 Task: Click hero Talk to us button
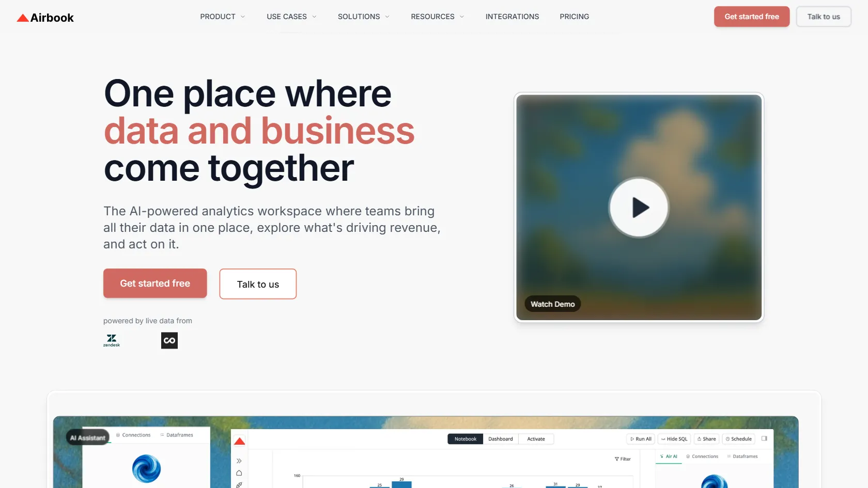258,284
